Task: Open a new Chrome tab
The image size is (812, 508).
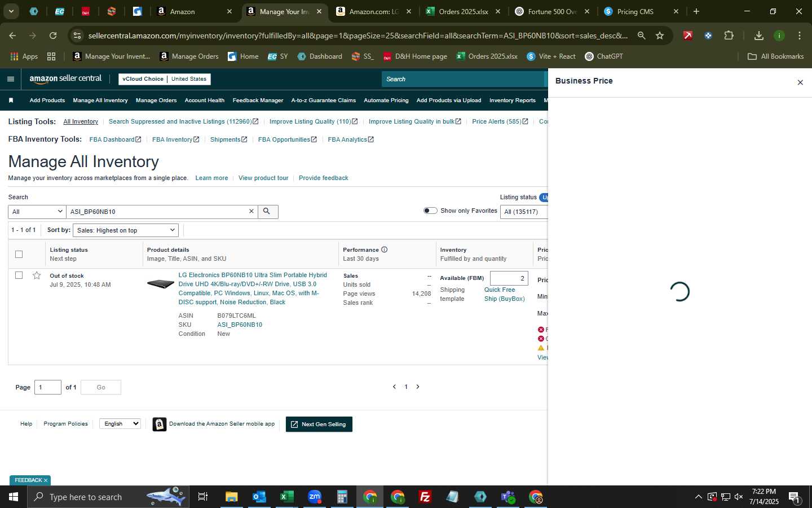Action: coord(696,11)
